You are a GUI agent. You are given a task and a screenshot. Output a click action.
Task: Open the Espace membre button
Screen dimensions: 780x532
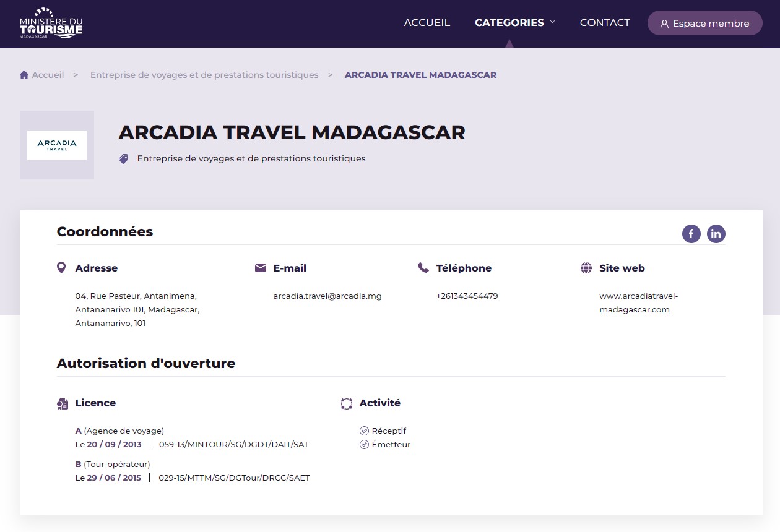click(x=705, y=23)
